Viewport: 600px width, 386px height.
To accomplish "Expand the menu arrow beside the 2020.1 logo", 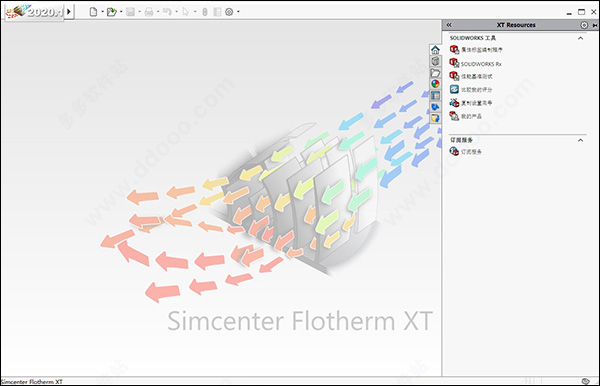I will coord(69,11).
